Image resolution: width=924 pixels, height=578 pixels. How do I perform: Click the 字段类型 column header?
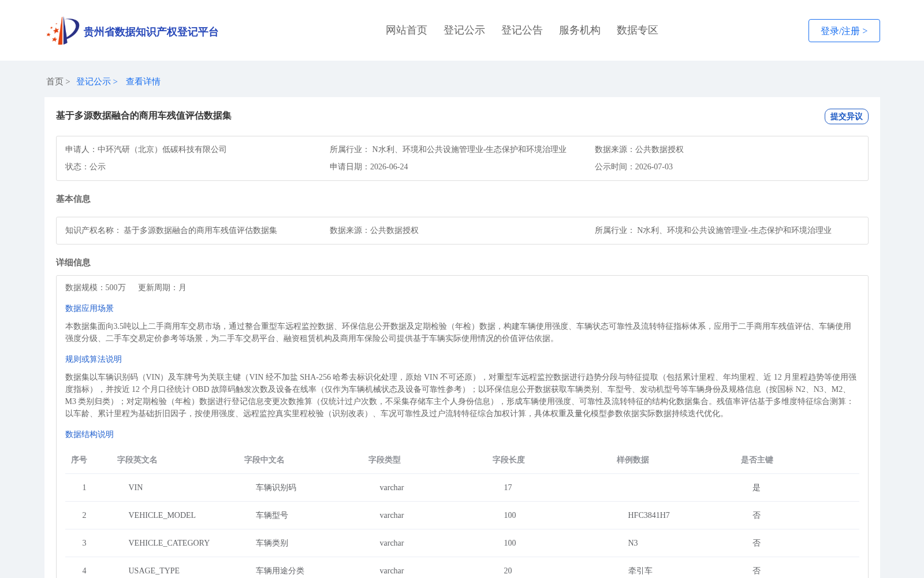tap(385, 460)
